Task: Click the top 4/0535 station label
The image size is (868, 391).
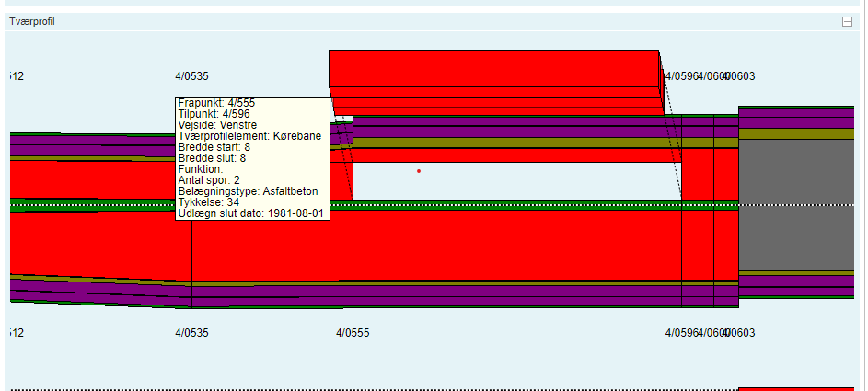Action: point(191,75)
